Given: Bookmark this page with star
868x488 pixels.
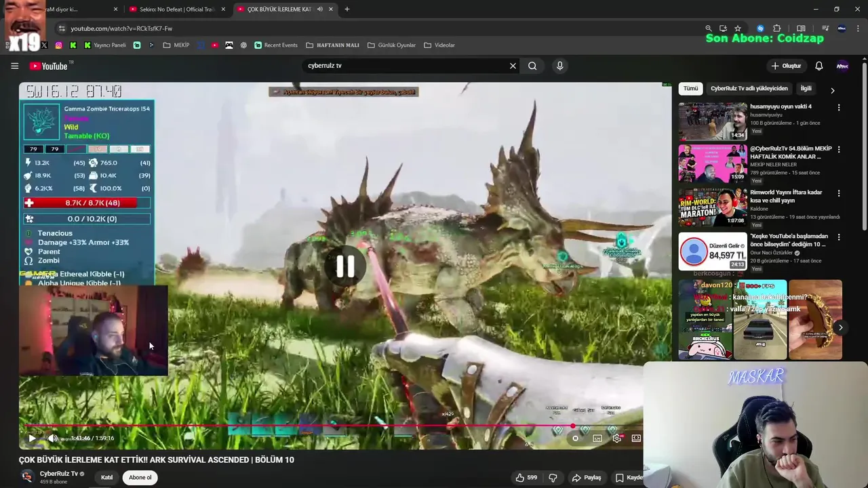Looking at the screenshot, I should tap(738, 28).
